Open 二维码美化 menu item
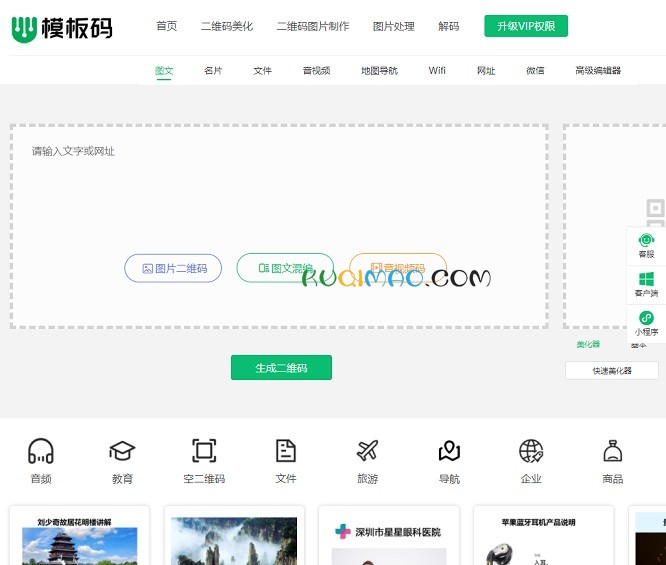The height and width of the screenshot is (565, 666). coord(227,26)
